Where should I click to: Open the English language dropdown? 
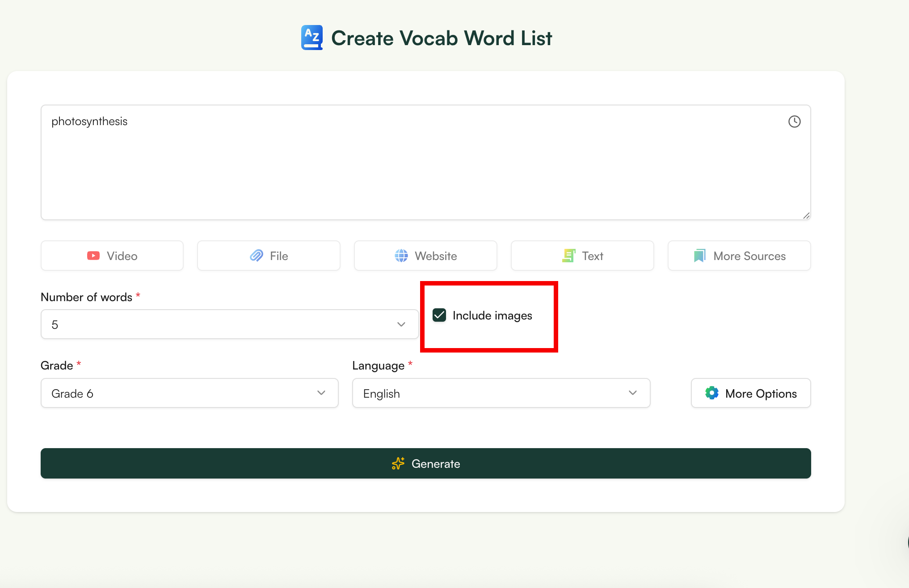click(x=501, y=393)
